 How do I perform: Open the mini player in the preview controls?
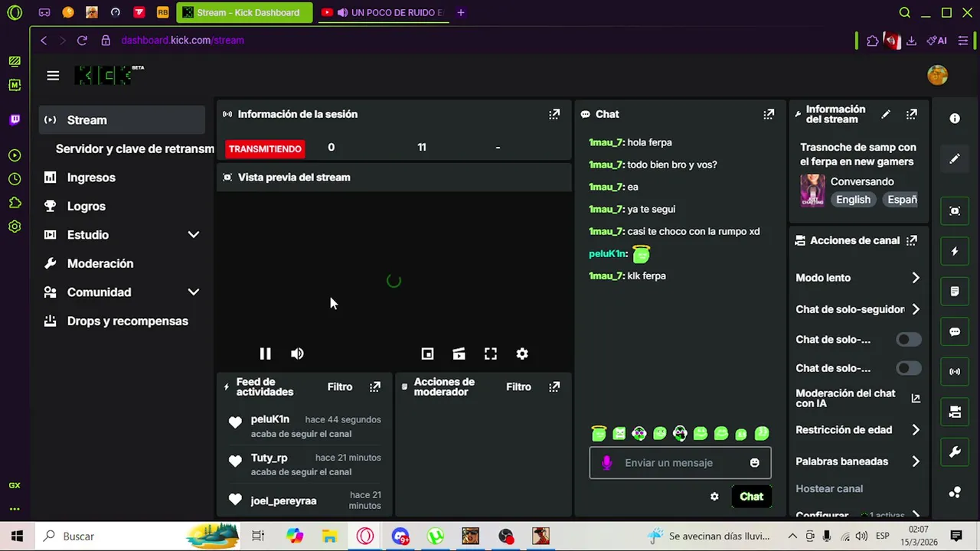click(427, 354)
